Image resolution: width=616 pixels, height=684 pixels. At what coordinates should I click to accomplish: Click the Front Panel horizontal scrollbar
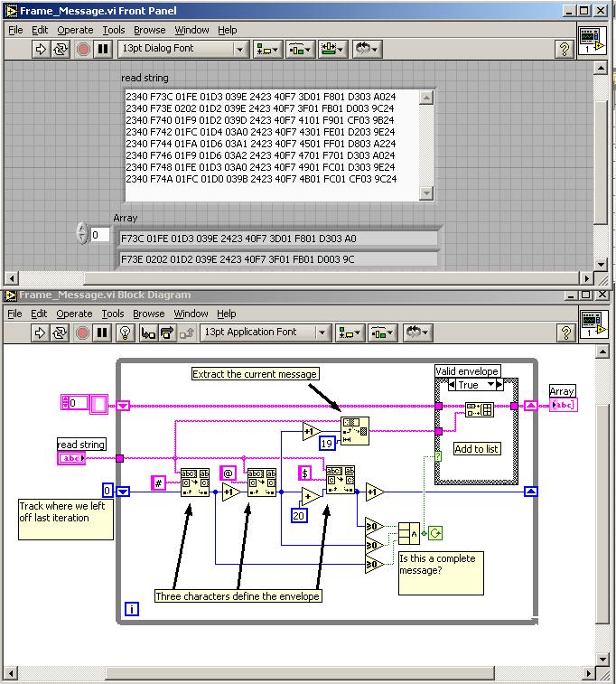298,278
